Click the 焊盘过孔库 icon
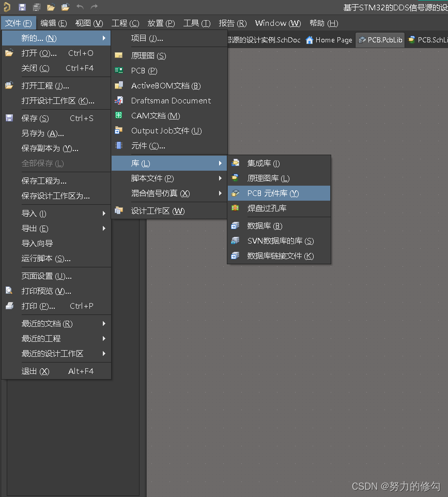 tap(235, 208)
